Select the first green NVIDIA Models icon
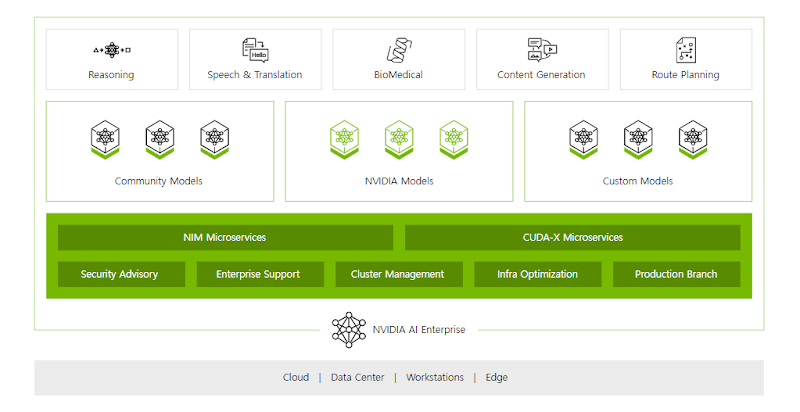This screenshot has height=412, width=800. tap(344, 140)
